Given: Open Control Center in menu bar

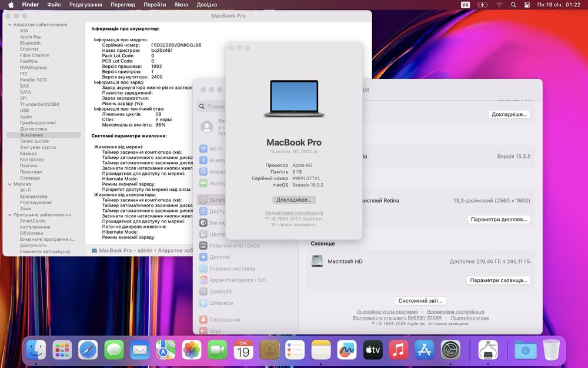Looking at the screenshot, I should tap(527, 5).
